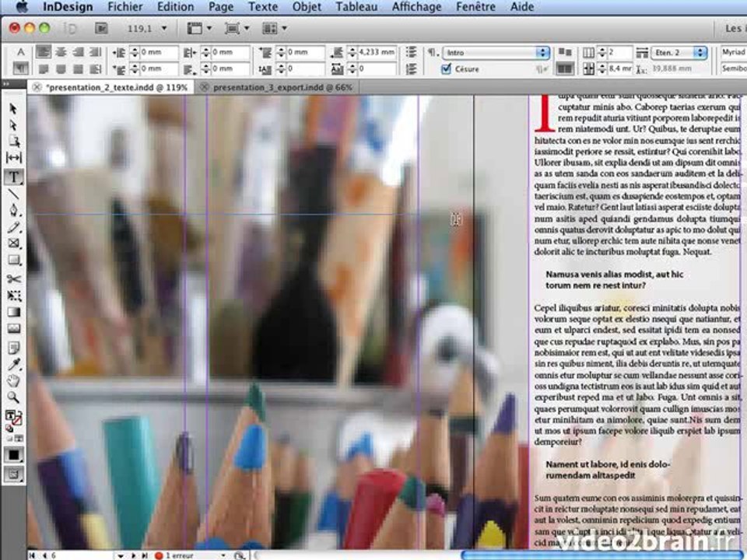Open the Fenêtre menu
Viewport: 747px width, 560px height.
point(475,7)
